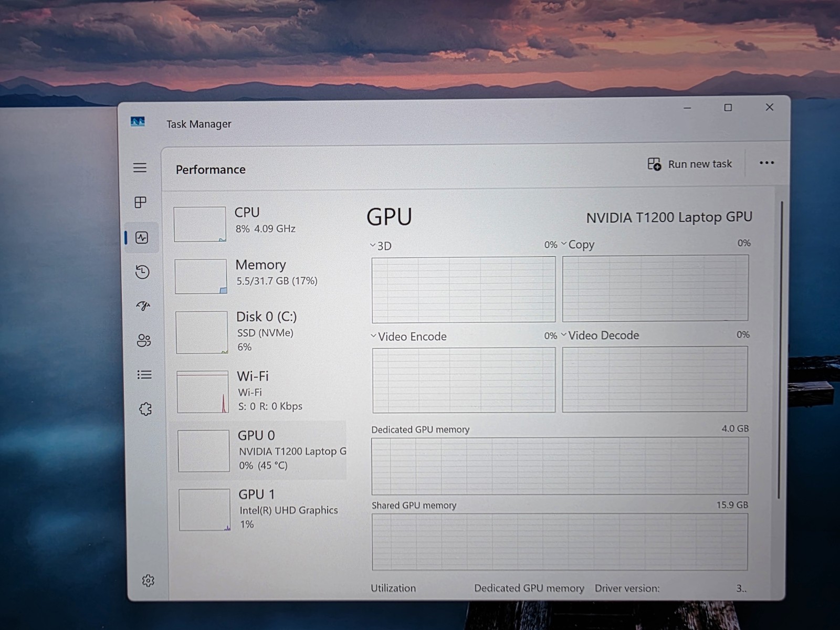
Task: Open the Details page icon
Action: [144, 375]
